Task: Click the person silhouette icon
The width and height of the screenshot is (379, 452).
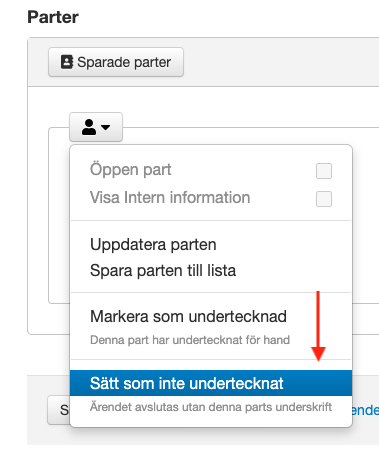Action: 89,127
